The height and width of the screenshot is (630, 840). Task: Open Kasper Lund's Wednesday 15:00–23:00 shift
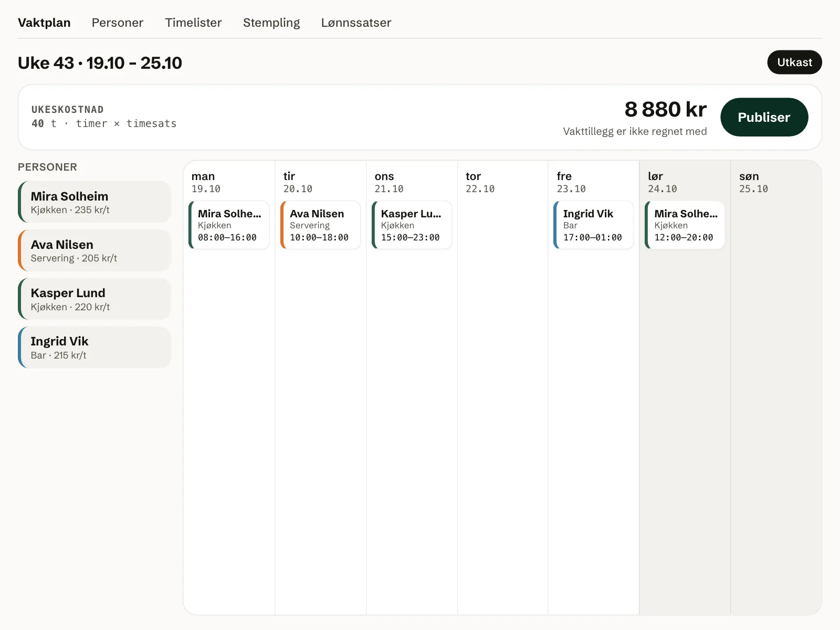pyautogui.click(x=412, y=225)
